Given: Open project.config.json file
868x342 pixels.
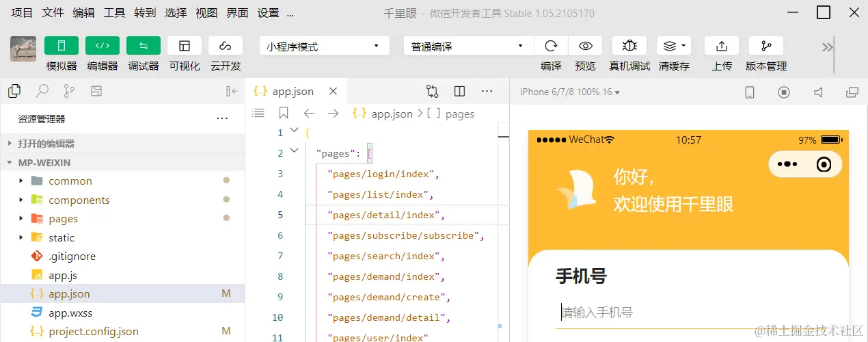Looking at the screenshot, I should 123,331.
